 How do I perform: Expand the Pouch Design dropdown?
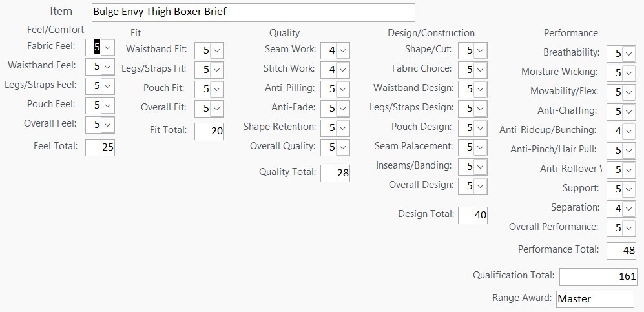click(x=480, y=127)
